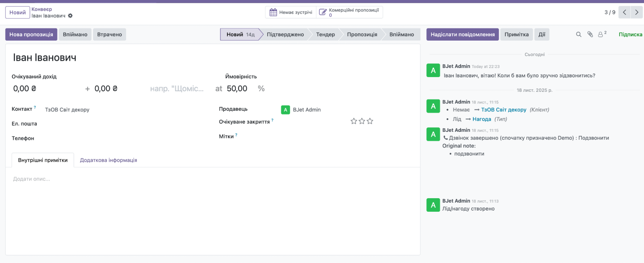Click the gear settings icon beside Іван Іванович

[70, 16]
